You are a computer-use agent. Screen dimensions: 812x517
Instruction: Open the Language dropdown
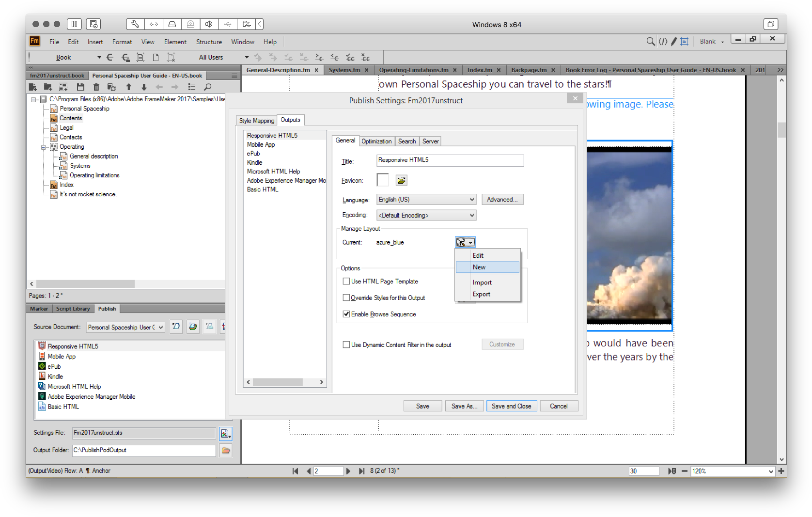[426, 200]
